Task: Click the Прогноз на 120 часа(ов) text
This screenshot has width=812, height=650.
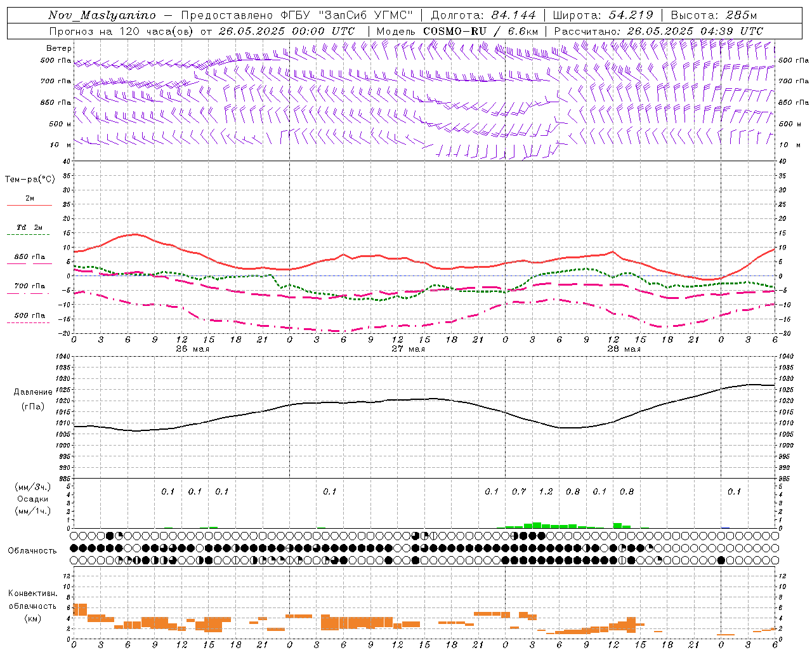Action: coord(122,31)
